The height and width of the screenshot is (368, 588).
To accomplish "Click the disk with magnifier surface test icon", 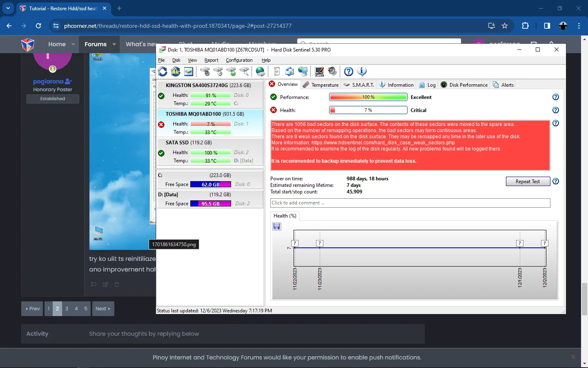I will pos(244,72).
